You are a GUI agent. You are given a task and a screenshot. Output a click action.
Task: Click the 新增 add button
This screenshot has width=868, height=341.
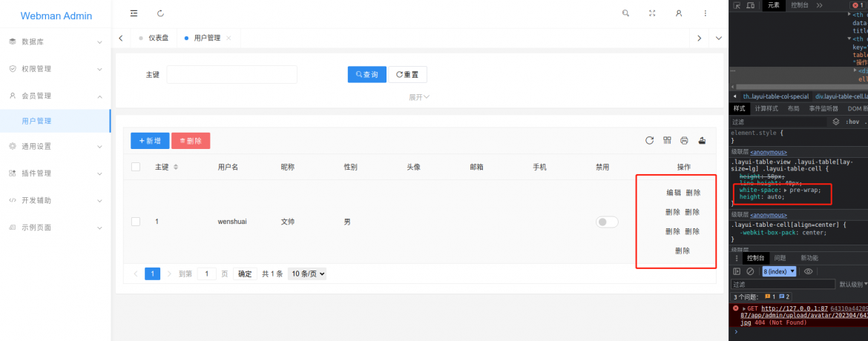150,141
